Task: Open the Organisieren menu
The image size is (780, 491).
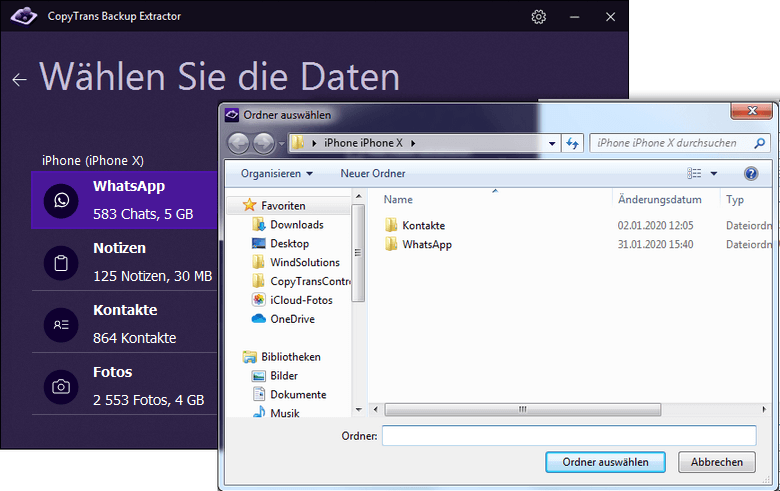Action: pos(277,174)
